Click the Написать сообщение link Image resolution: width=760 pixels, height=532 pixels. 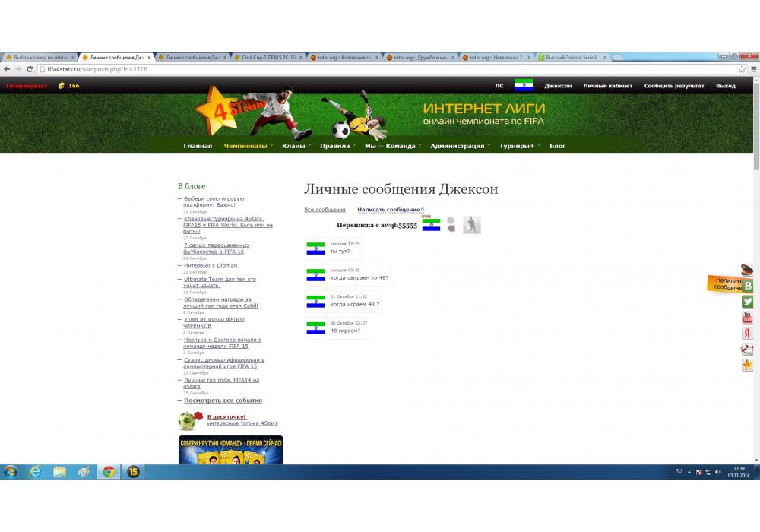coord(388,210)
